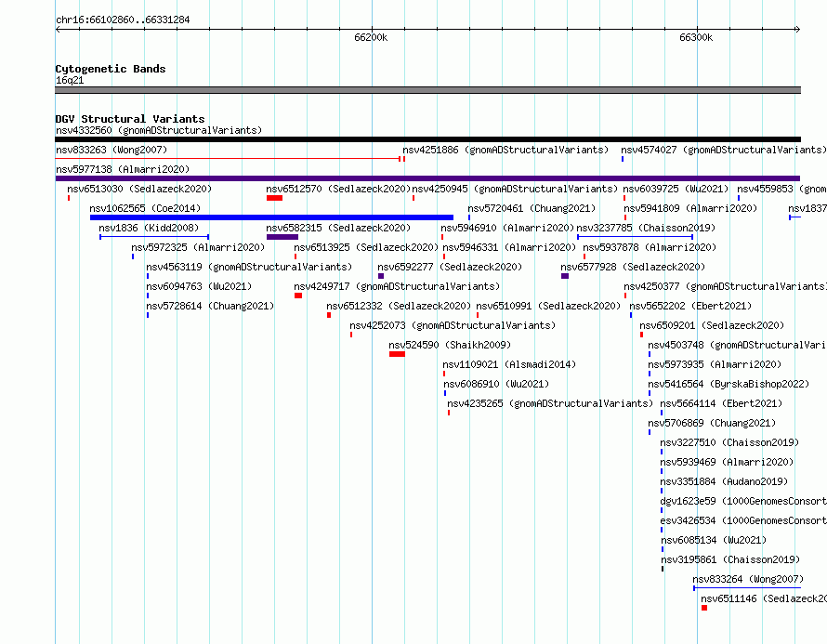Image resolution: width=827 pixels, height=644 pixels.
Task: Select the purple nsv6592277 marker
Action: (x=381, y=276)
